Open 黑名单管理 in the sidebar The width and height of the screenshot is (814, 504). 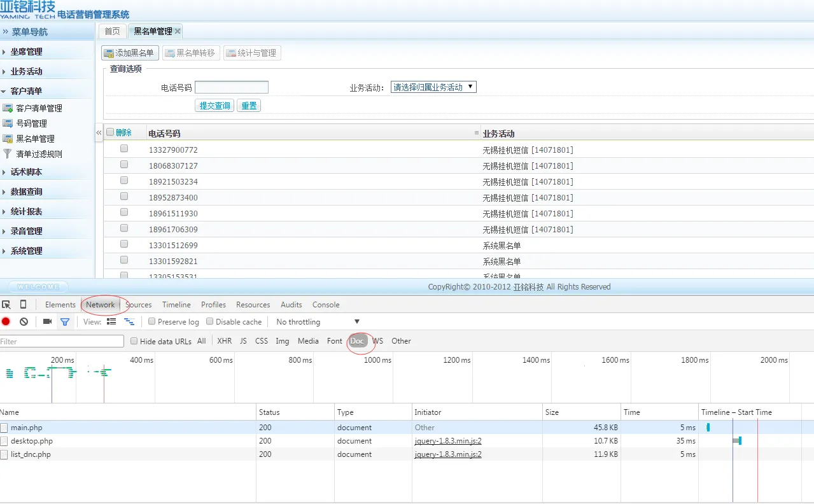(36, 139)
